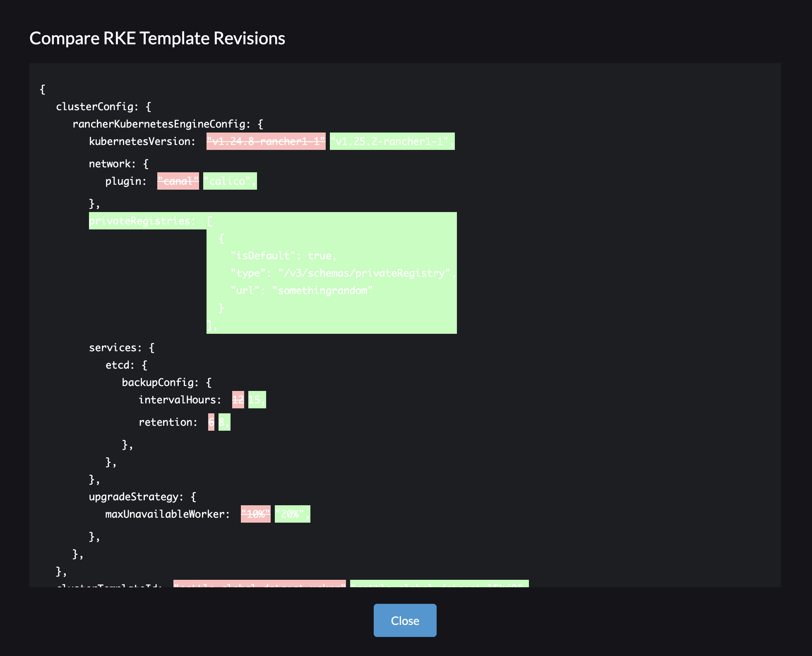Select the removed kubernetesVersion value v1.24.8-rancher1-1

[266, 142]
